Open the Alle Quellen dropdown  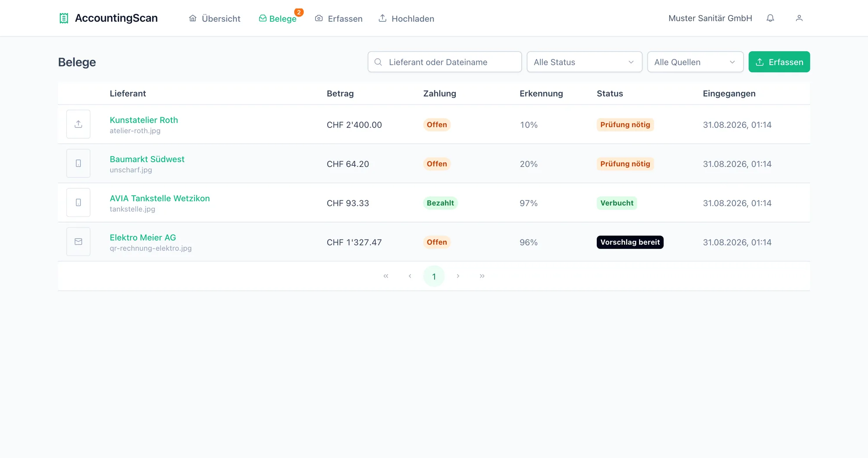coord(695,62)
